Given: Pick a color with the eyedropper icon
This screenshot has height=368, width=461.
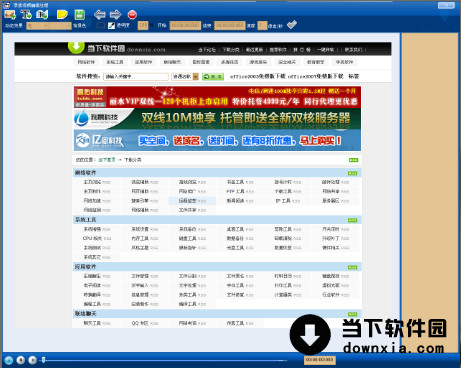Looking at the screenshot, I should coord(111,25).
